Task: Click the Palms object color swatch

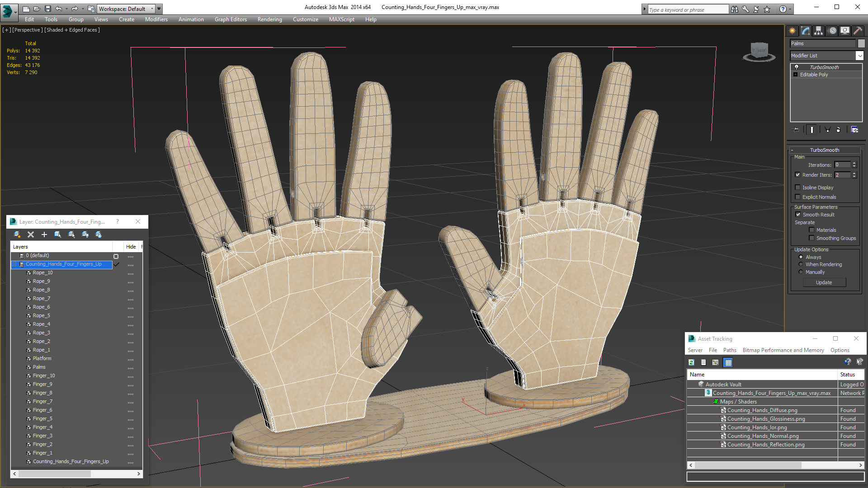Action: 861,43
